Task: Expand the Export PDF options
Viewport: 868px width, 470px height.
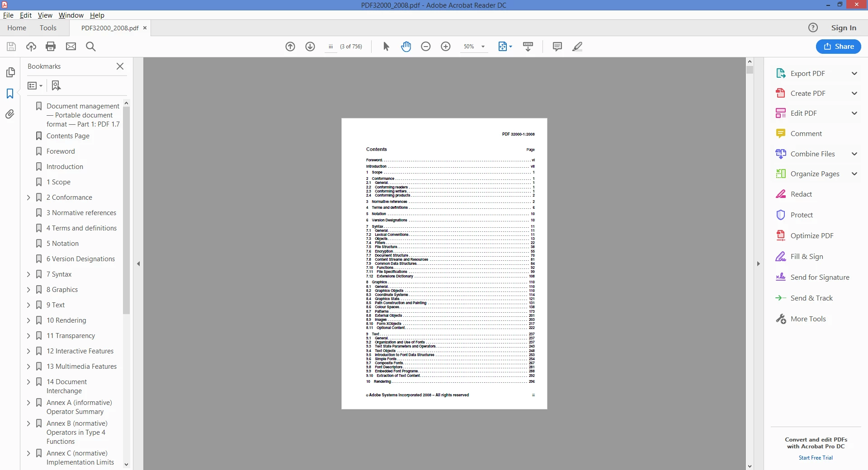Action: (854, 74)
